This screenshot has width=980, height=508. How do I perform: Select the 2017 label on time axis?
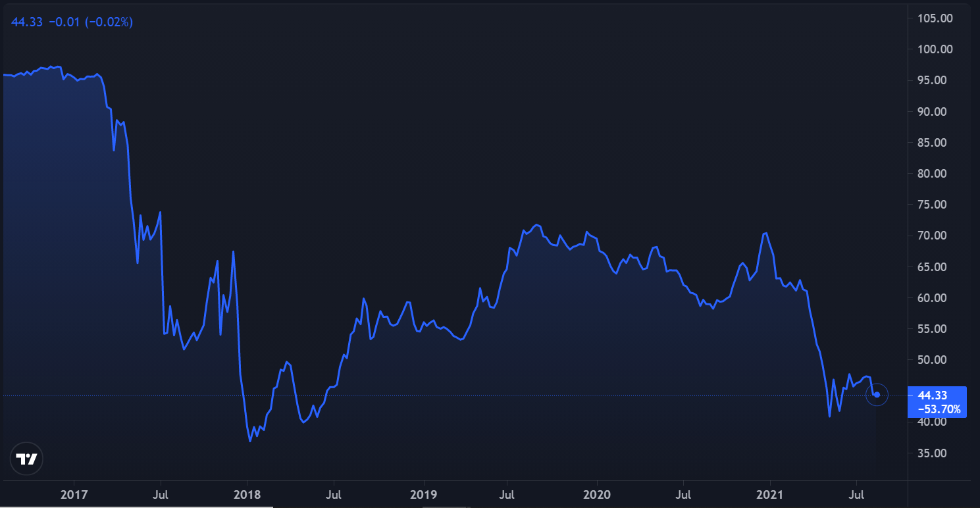coord(74,494)
